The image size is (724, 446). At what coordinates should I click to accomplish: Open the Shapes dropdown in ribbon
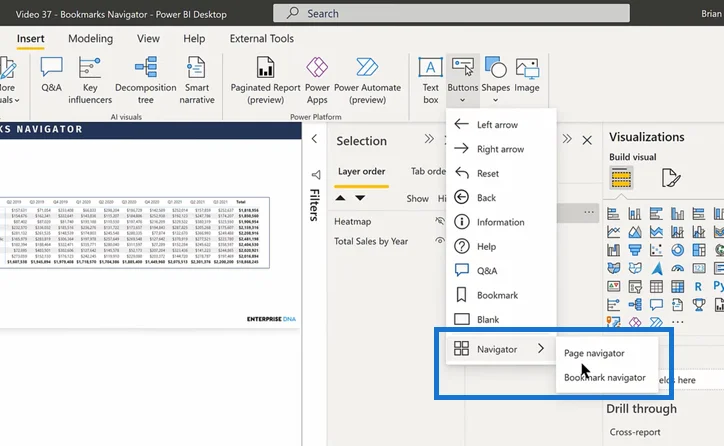click(495, 80)
